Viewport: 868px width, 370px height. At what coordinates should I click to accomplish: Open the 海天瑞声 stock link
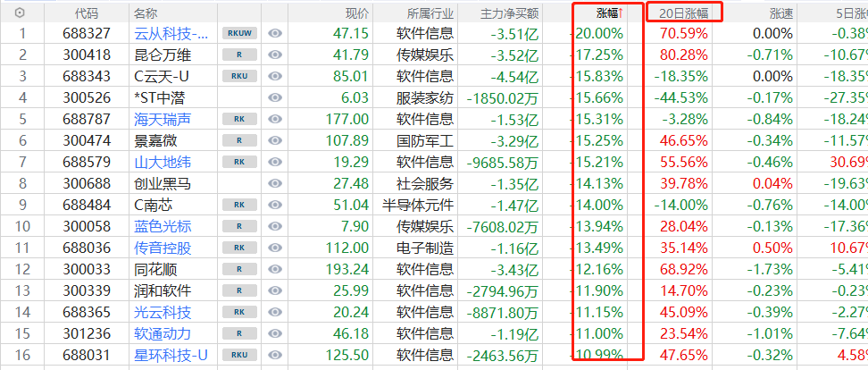pos(163,119)
